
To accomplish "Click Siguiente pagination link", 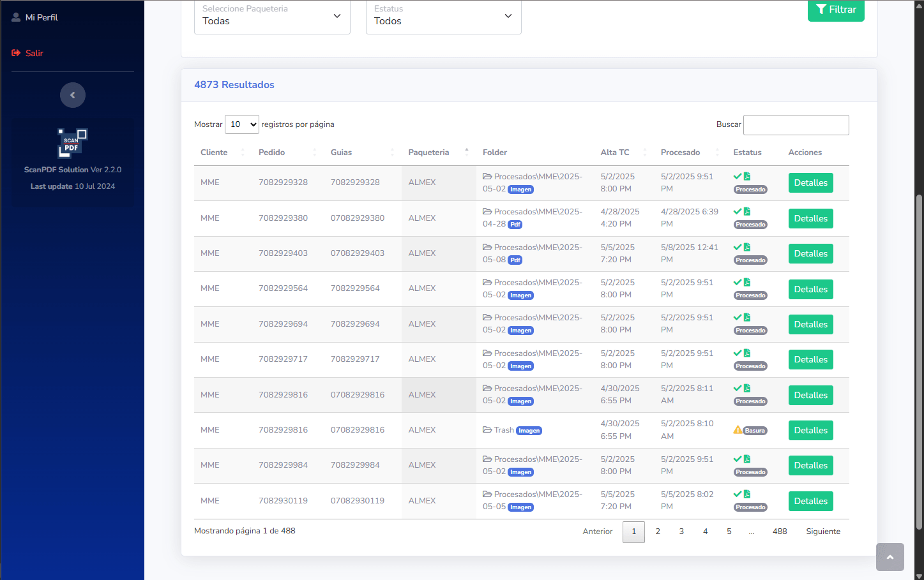I will point(823,532).
